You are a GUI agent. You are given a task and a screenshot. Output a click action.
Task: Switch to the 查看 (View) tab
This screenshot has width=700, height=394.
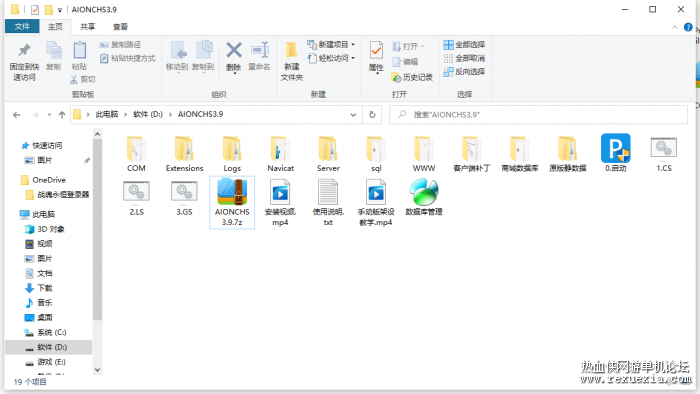tap(120, 27)
